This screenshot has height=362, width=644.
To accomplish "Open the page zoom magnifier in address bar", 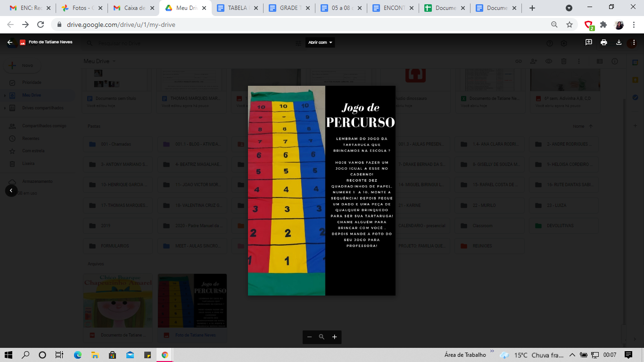I will 554,25.
